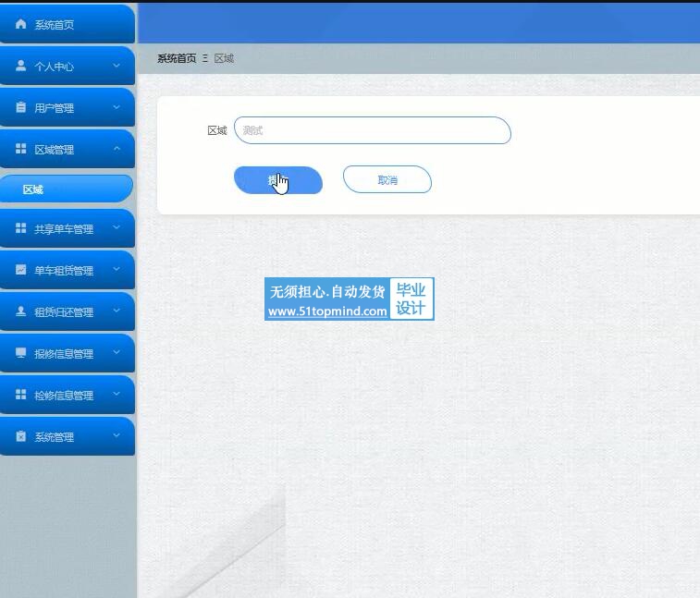Go to 系统首页 in the breadcrumb
Image resolution: width=700 pixels, height=598 pixels.
tap(177, 58)
